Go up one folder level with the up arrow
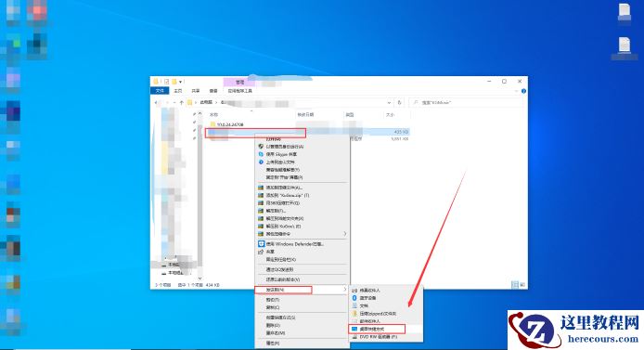 (x=182, y=102)
